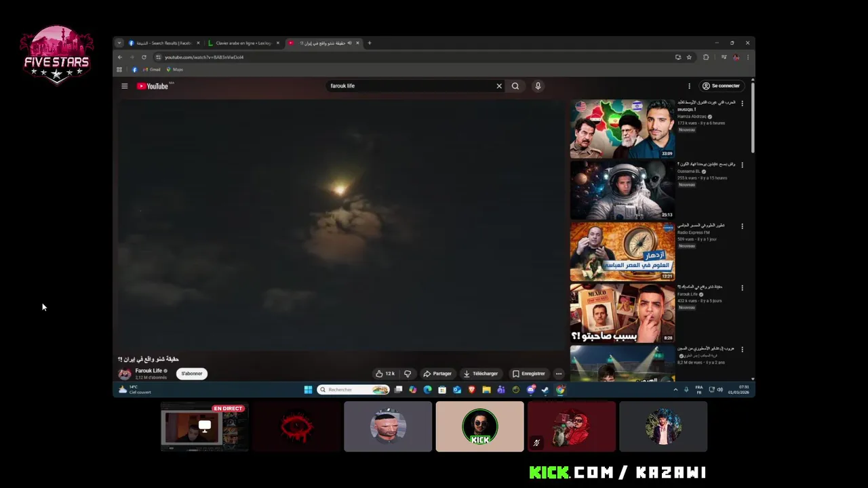Open Farouk Life Mexico video thumbnail 8:28
The width and height of the screenshot is (868, 488).
[x=623, y=313]
